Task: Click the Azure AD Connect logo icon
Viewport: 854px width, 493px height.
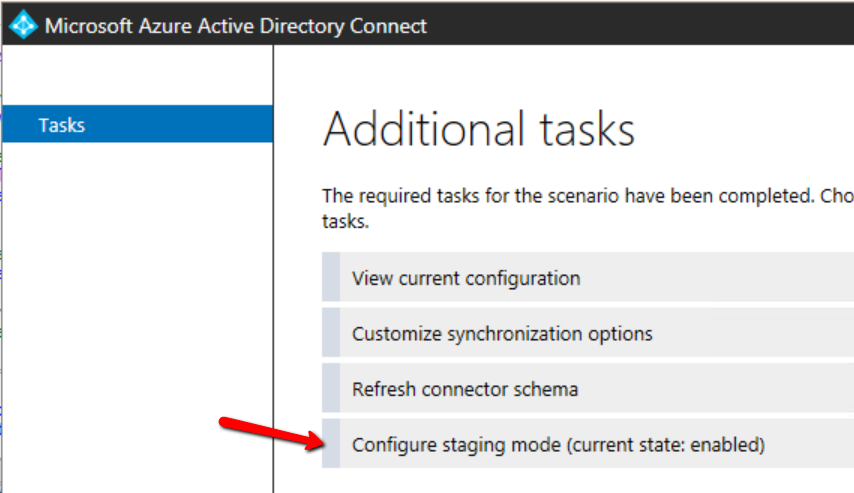Action: [22, 25]
